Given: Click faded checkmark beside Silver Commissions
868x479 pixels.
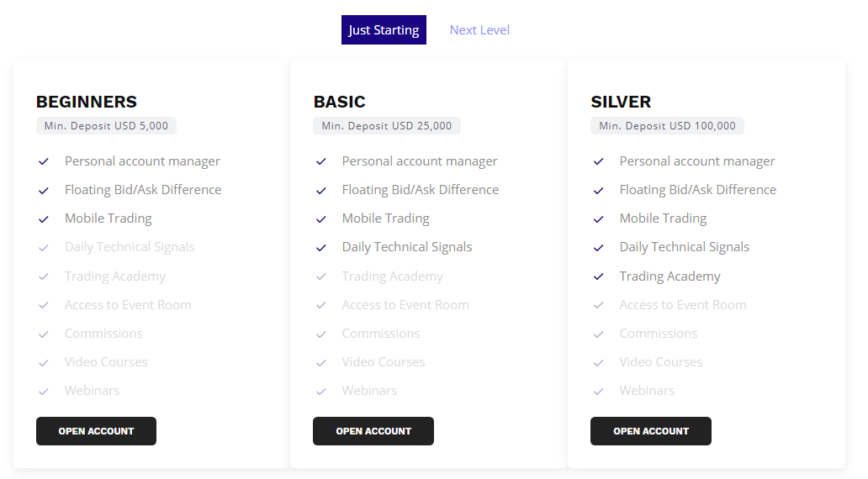Looking at the screenshot, I should [x=599, y=334].
